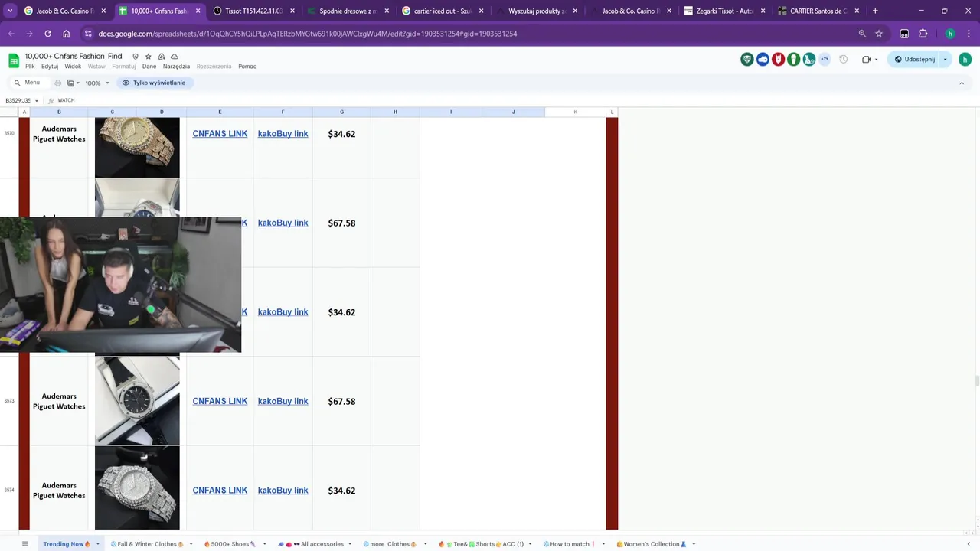Viewport: 980px width, 551px height.
Task: Click the iced gold watch thumbnail
Action: point(137,148)
